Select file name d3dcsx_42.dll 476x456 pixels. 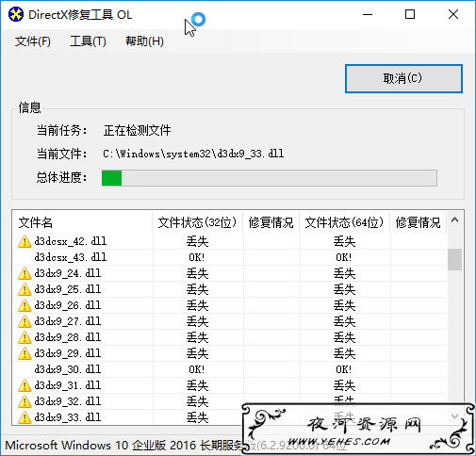click(71, 241)
